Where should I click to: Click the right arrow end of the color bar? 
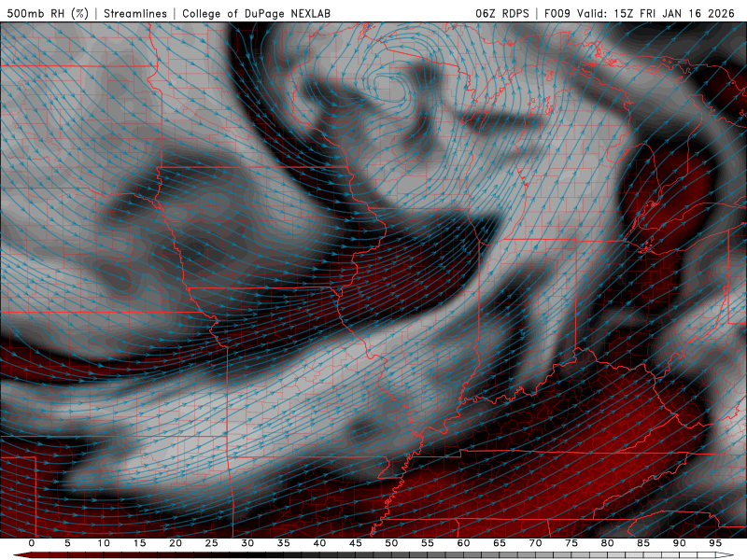[725, 555]
